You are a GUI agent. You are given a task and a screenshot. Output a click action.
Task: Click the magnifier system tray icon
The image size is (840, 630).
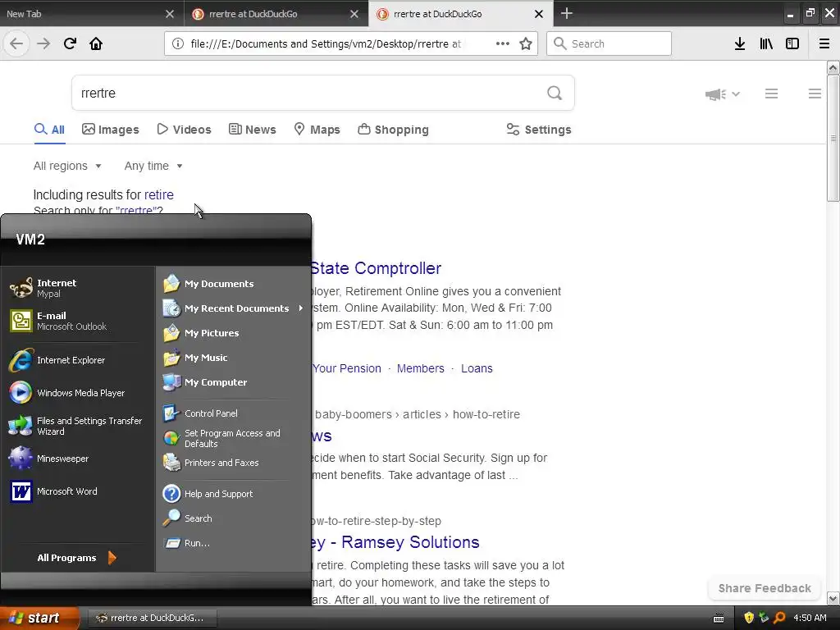pos(779,618)
